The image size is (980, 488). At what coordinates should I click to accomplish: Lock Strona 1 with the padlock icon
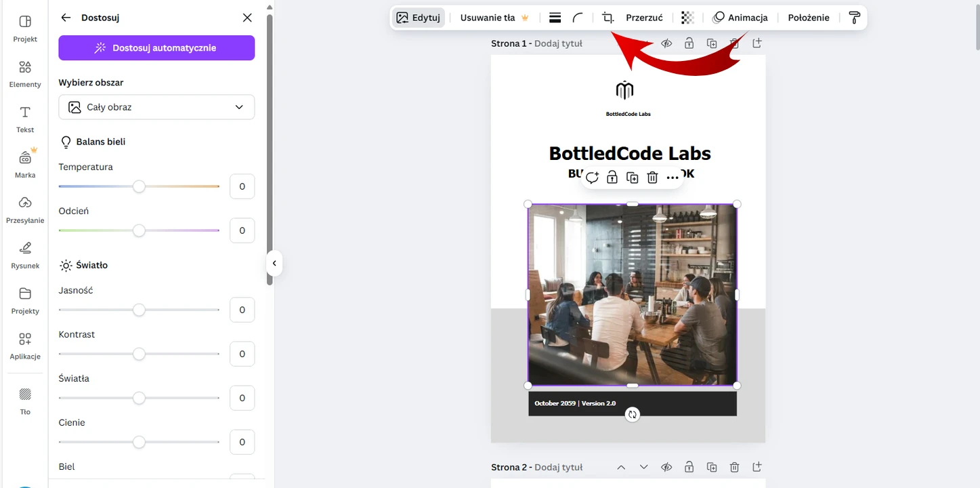pyautogui.click(x=689, y=43)
